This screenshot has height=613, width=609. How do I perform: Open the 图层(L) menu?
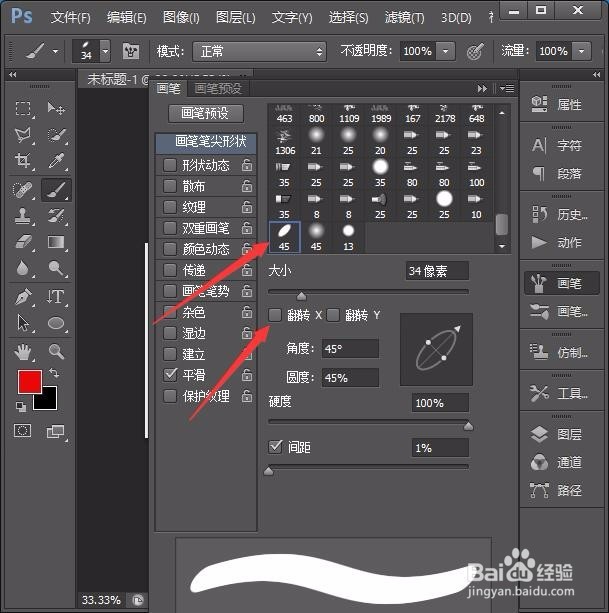click(235, 18)
